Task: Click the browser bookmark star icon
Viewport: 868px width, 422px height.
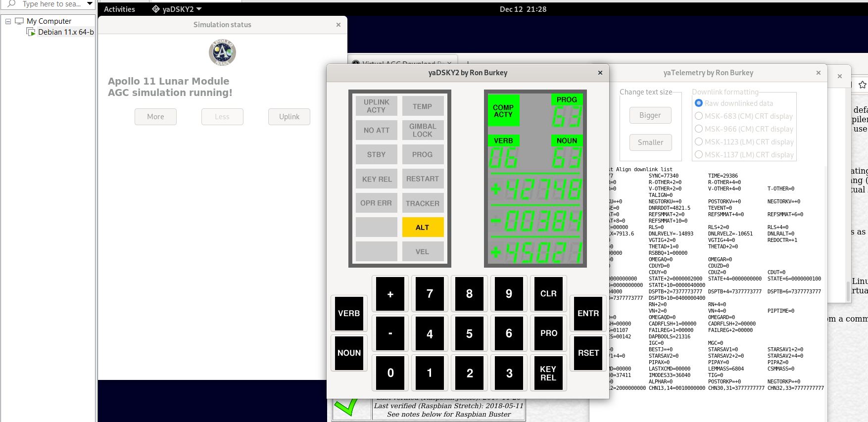Action: [x=863, y=85]
